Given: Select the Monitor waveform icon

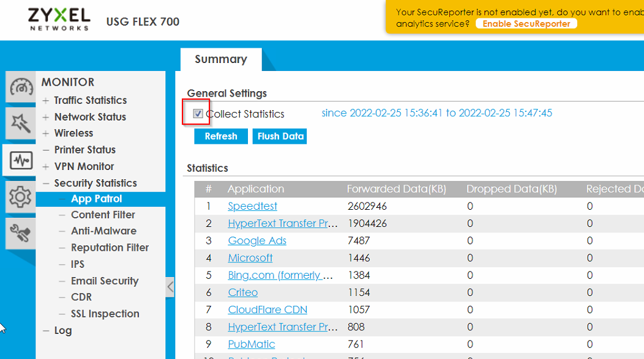Looking at the screenshot, I should (x=21, y=161).
